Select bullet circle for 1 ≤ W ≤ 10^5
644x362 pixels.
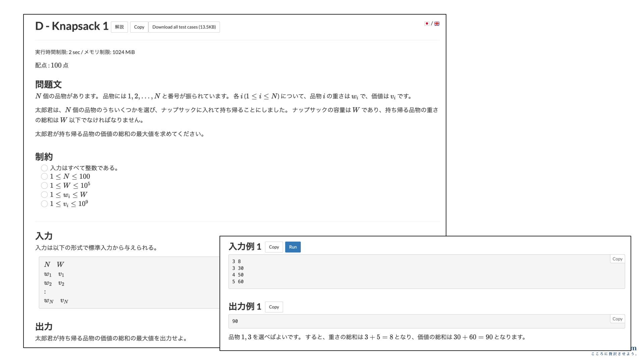44,185
